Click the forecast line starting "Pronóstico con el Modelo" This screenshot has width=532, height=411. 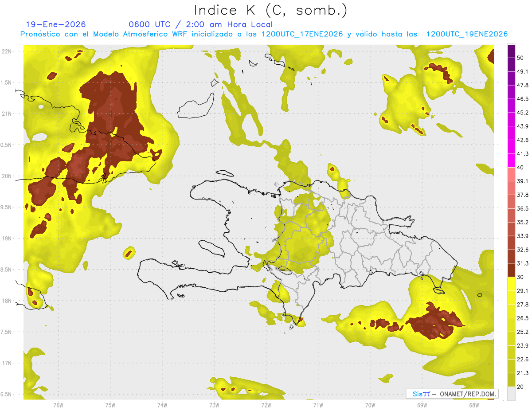(264, 34)
